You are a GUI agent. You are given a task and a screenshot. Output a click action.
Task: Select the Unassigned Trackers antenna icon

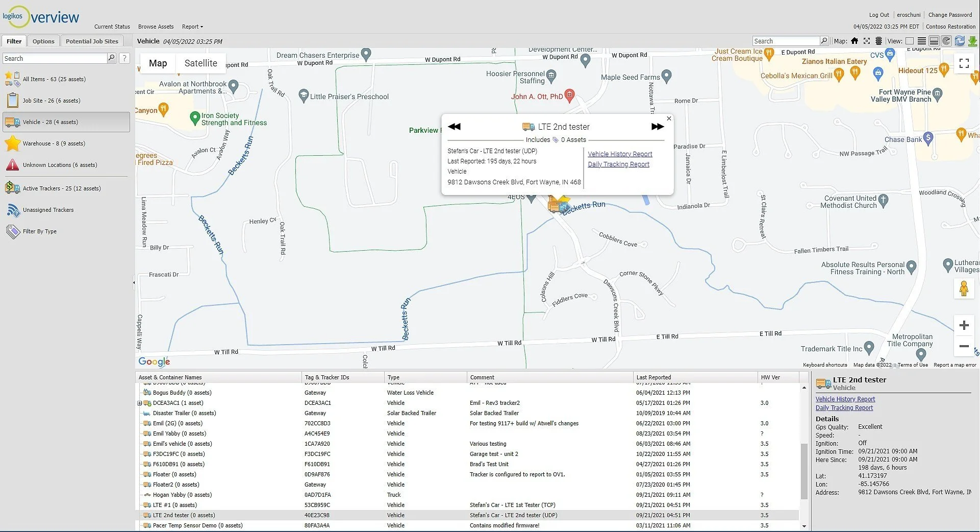click(x=11, y=209)
